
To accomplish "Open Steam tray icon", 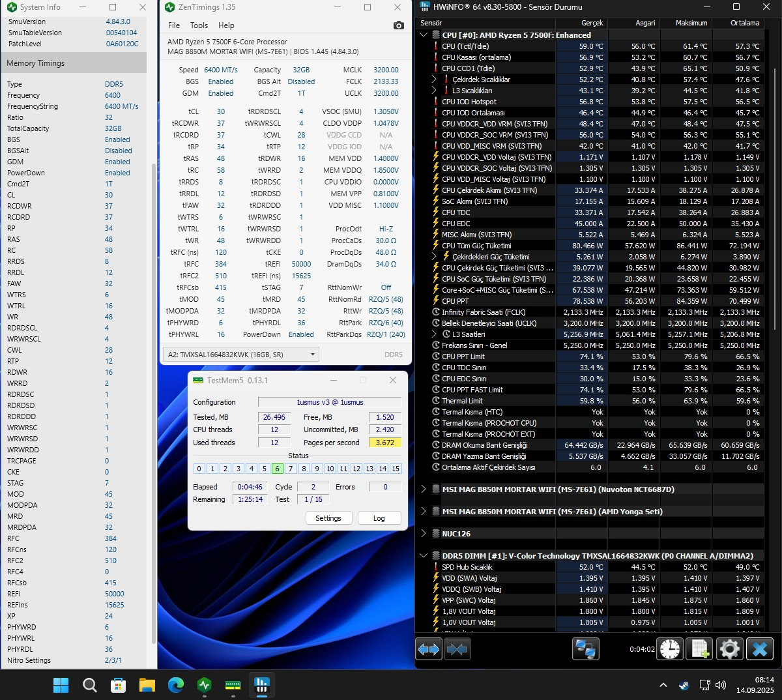I will coord(684,685).
